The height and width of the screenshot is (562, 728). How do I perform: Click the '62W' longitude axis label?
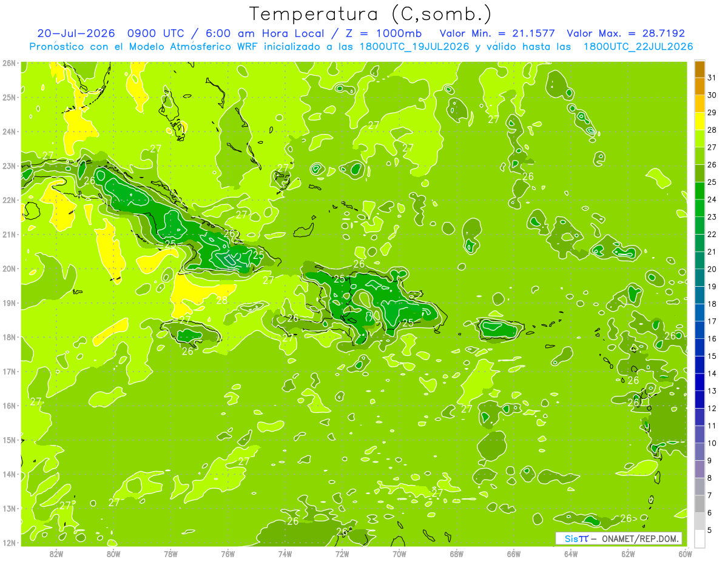[628, 554]
